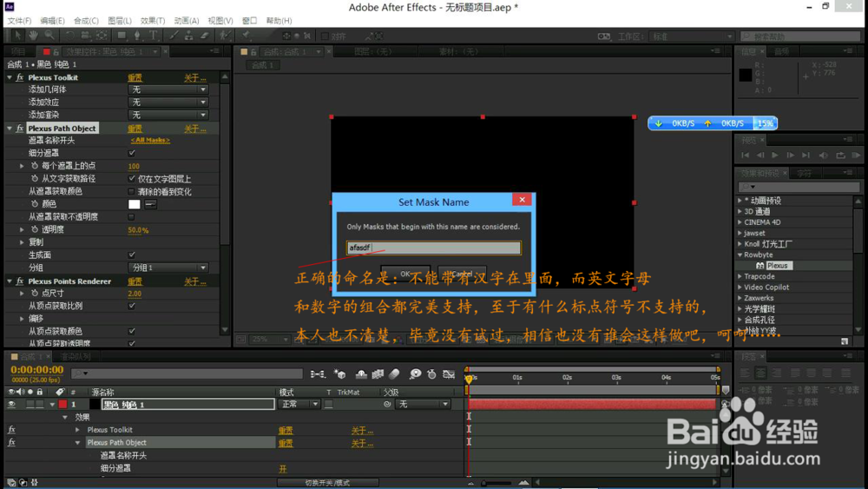The height and width of the screenshot is (489, 868).
Task: Select the Selection arrow tool
Action: (17, 36)
